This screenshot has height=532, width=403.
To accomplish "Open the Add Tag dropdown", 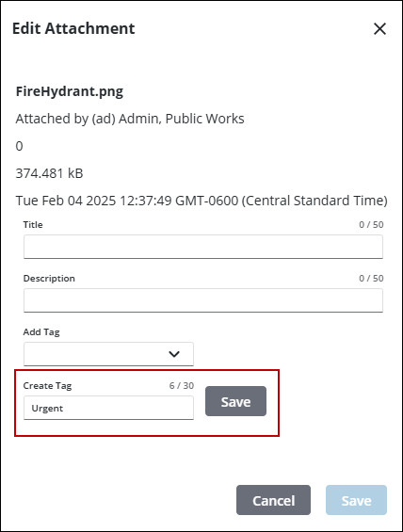I will 108,354.
